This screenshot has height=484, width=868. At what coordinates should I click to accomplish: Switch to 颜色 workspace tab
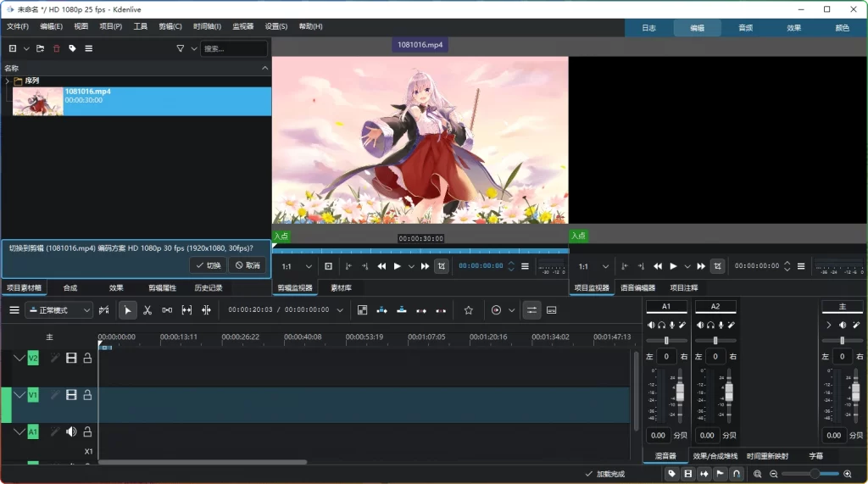pos(842,28)
